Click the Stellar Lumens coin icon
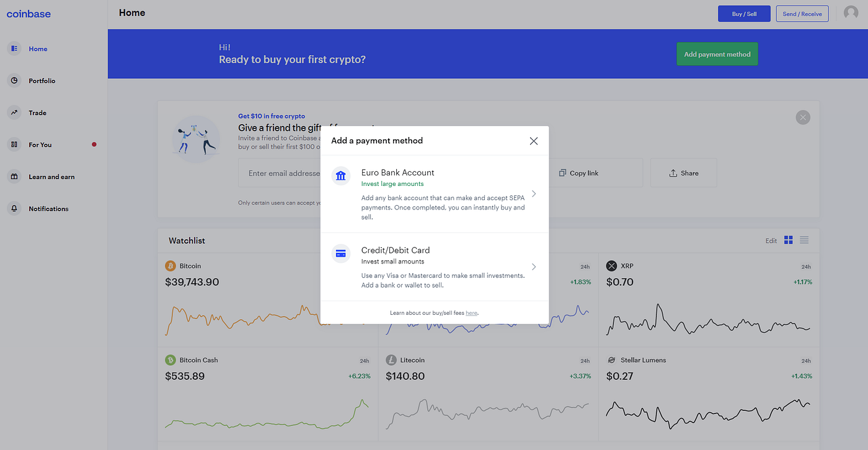 tap(612, 360)
